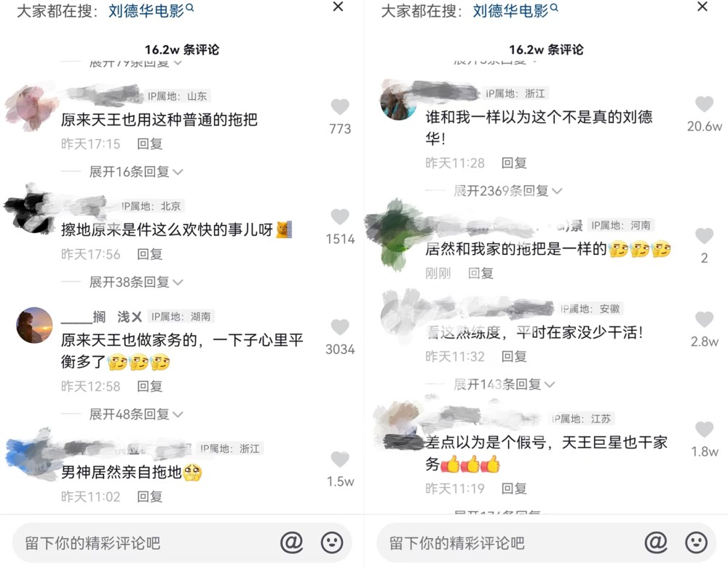Screen dimensions: 728x568
Task: Like the comment with 773 likes
Action: (340, 107)
